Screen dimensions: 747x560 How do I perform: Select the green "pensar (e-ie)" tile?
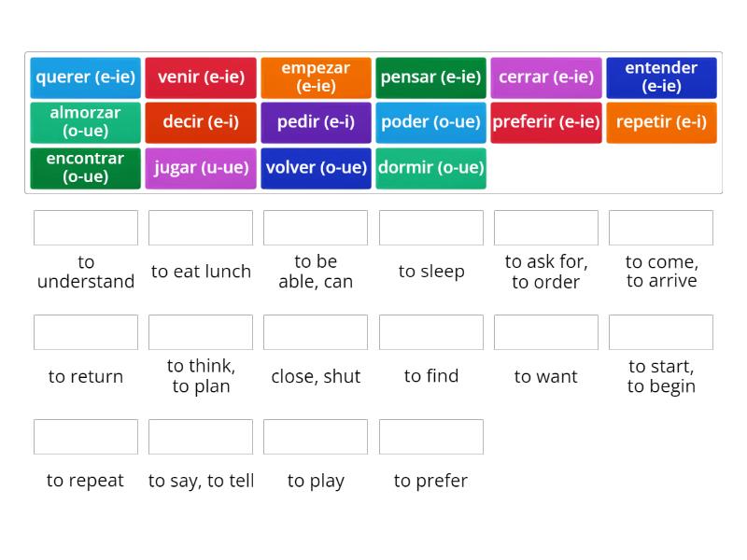coord(430,77)
